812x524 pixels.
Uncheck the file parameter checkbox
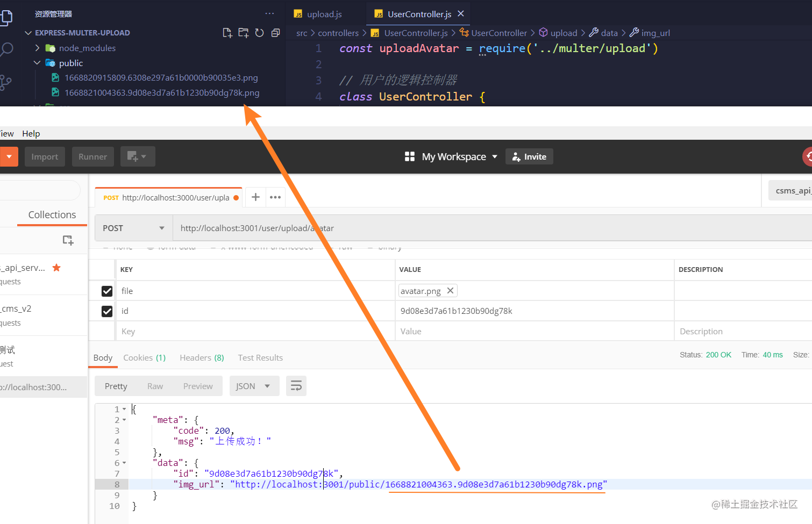(107, 291)
